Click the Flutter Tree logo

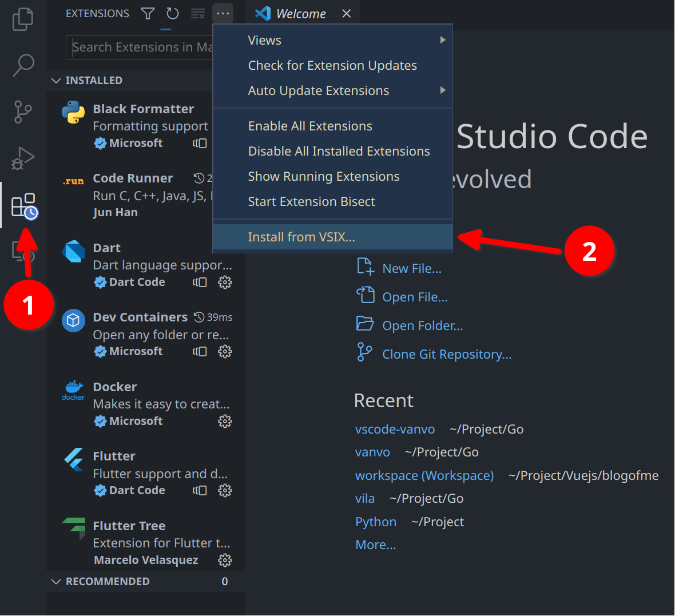pos(74,529)
